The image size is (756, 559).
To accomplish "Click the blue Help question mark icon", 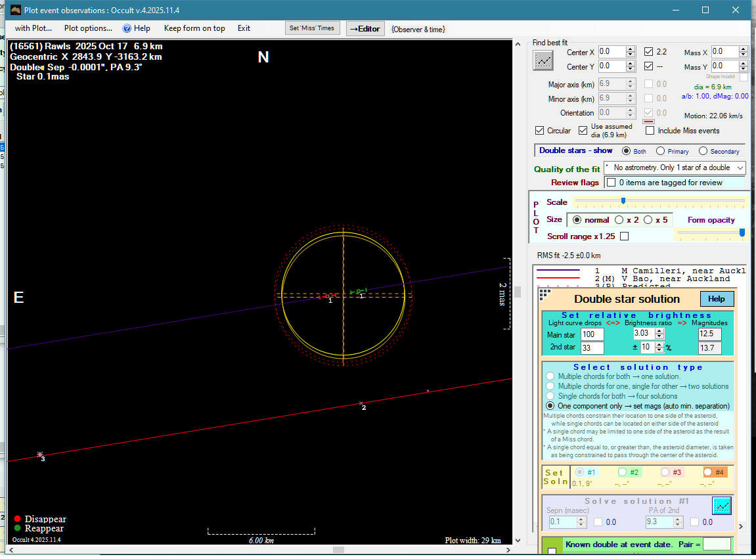I will tap(127, 28).
